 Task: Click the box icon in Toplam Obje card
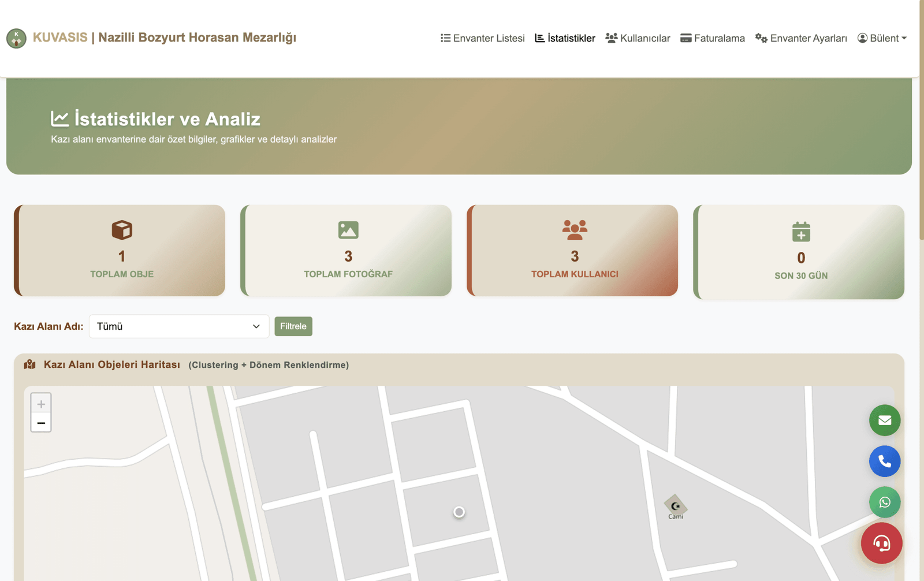pyautogui.click(x=122, y=230)
